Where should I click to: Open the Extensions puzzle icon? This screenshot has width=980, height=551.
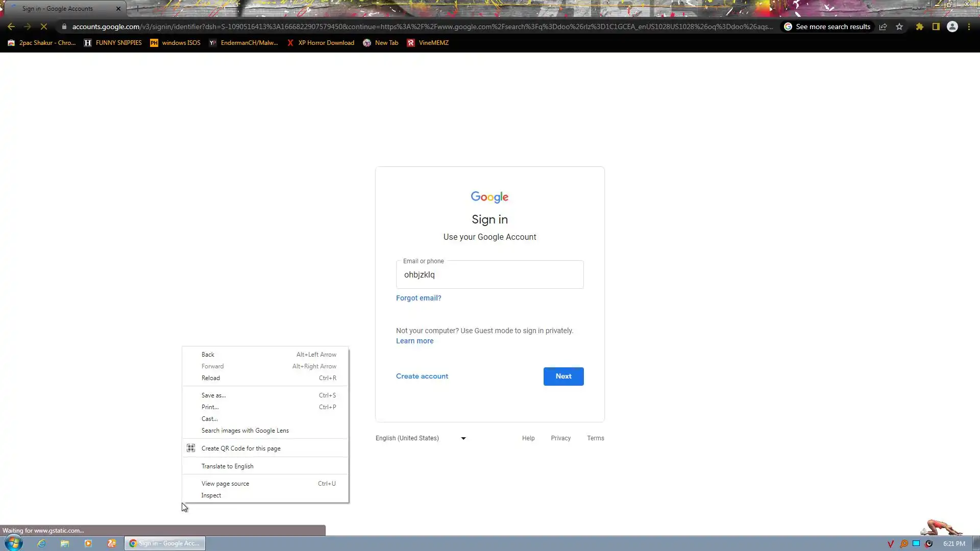[919, 27]
